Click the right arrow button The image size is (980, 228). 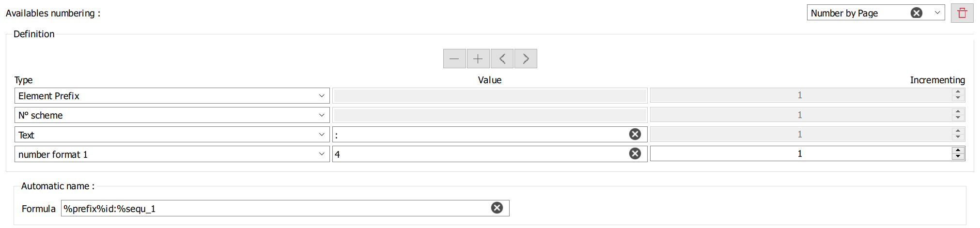point(526,59)
